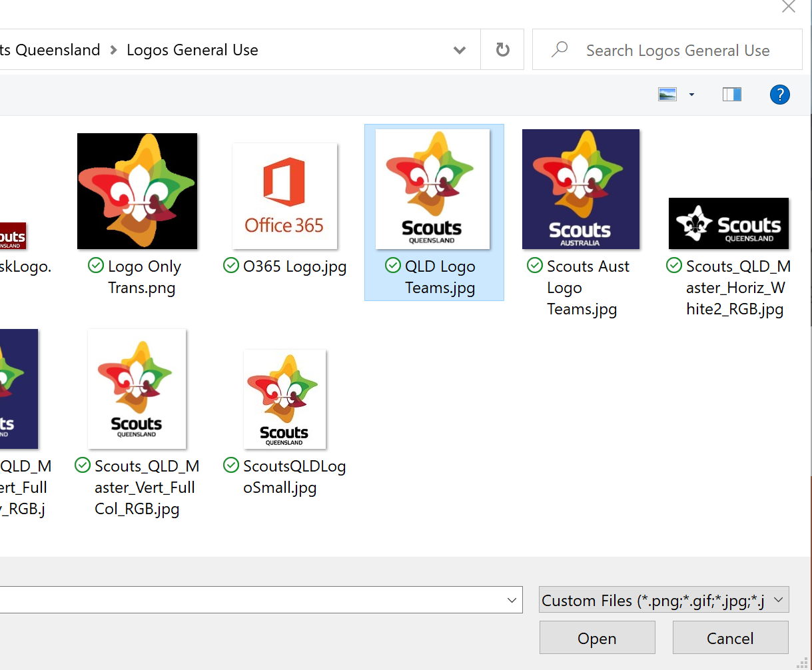Select the Scouts_QLD_Master_Horiz_White2_RGB.jpg thumbnail

729,223
